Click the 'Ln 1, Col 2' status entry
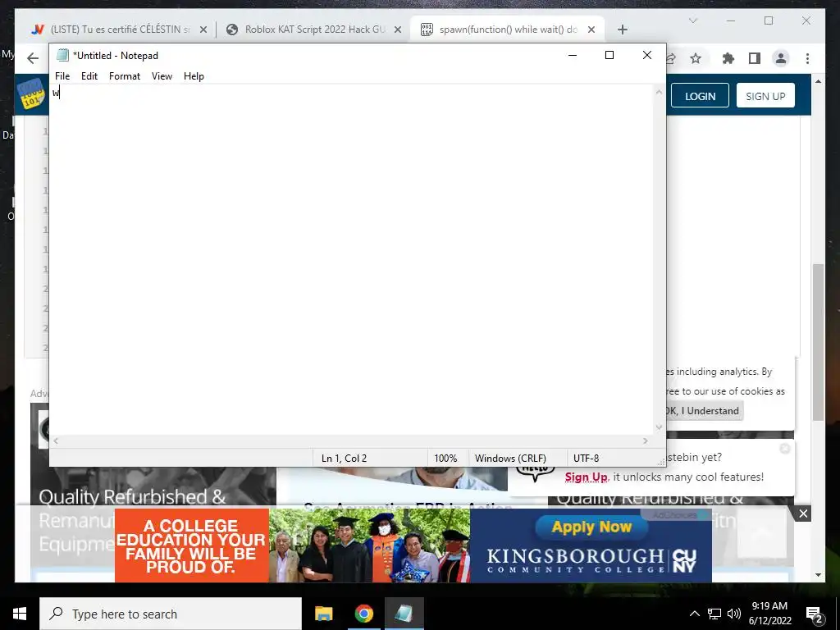This screenshot has width=840, height=630. [x=344, y=459]
